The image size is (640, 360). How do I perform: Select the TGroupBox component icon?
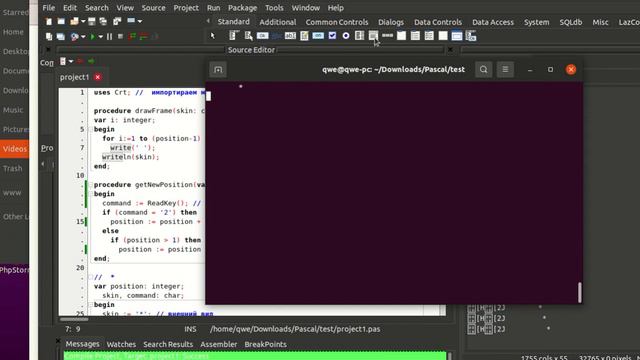tap(401, 36)
